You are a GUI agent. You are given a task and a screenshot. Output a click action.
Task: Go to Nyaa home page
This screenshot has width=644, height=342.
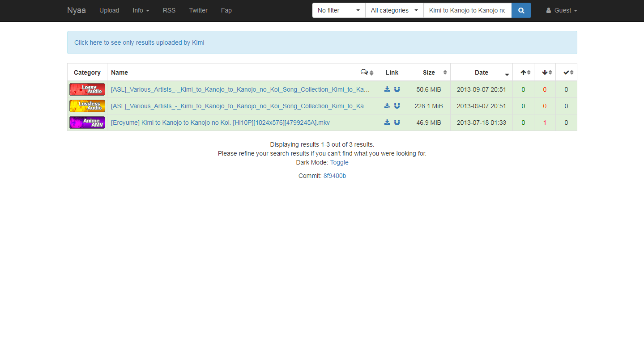click(x=77, y=10)
